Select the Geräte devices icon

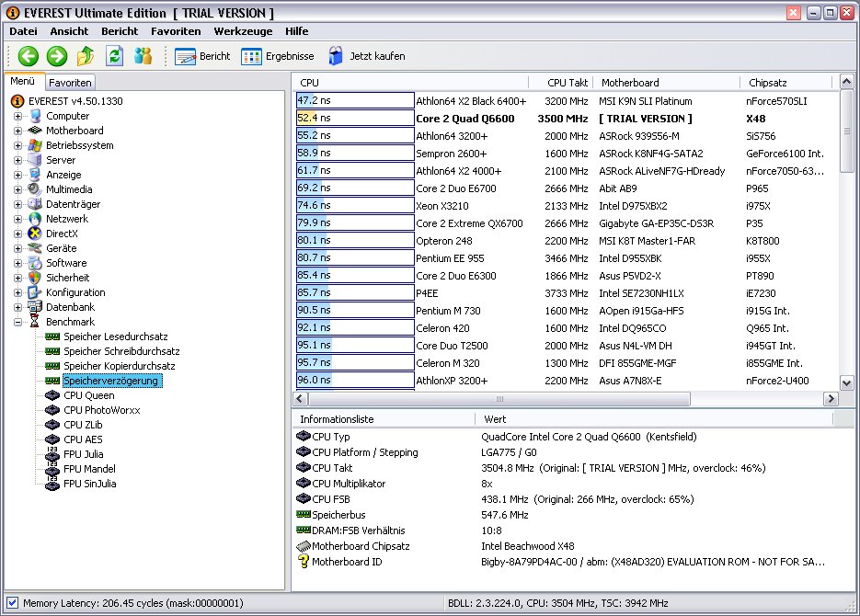35,248
